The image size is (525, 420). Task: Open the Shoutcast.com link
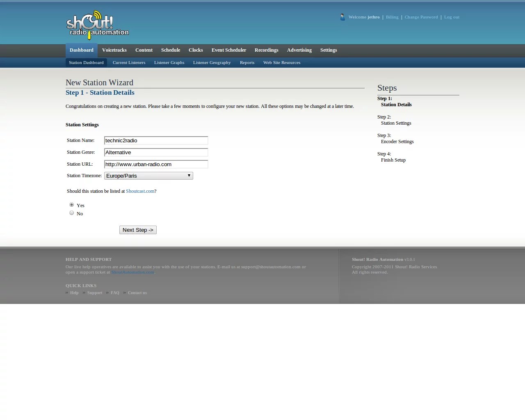140,191
